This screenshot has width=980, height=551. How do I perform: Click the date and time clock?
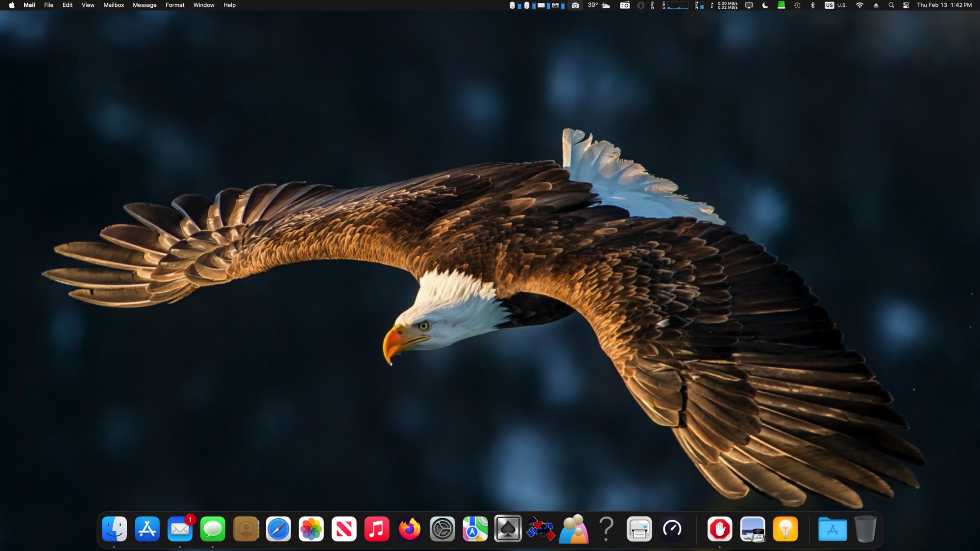pyautogui.click(x=944, y=5)
